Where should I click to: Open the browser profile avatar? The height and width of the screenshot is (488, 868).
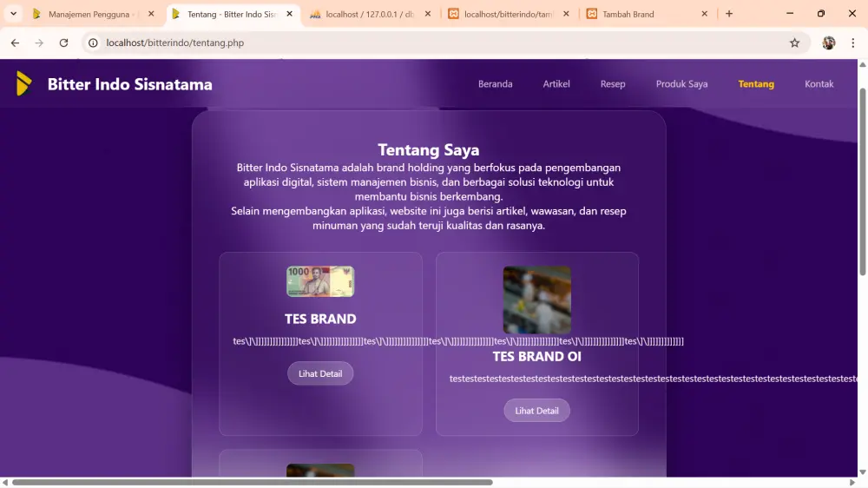pos(829,43)
